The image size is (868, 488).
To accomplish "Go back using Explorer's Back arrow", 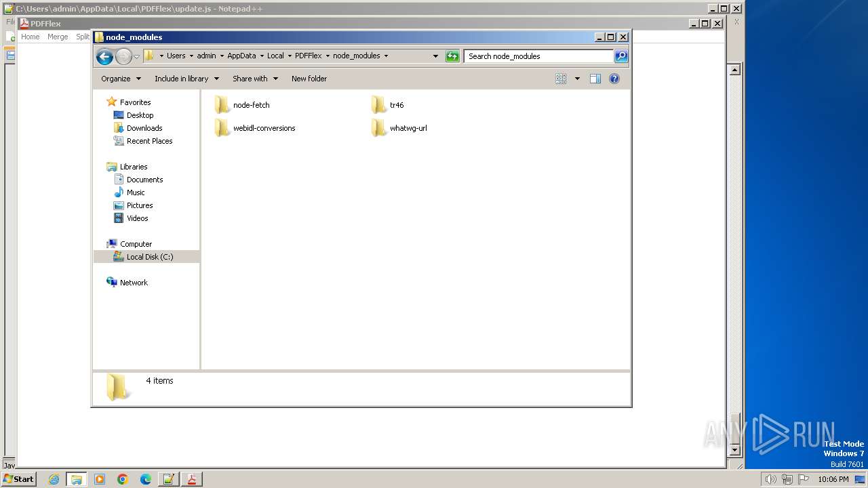I will [104, 56].
